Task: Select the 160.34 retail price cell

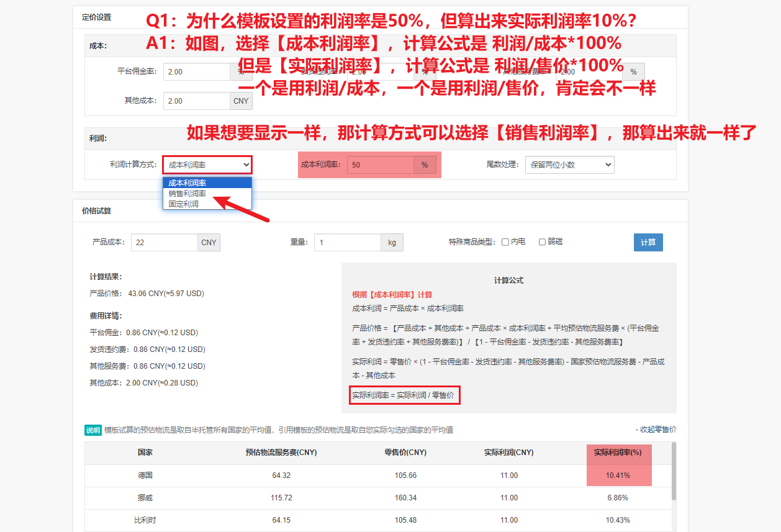Action: click(x=405, y=498)
